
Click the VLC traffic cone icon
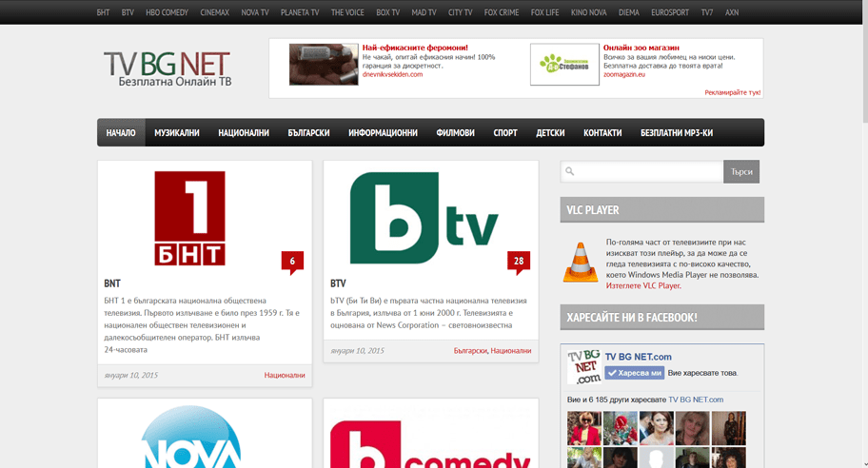click(x=581, y=263)
